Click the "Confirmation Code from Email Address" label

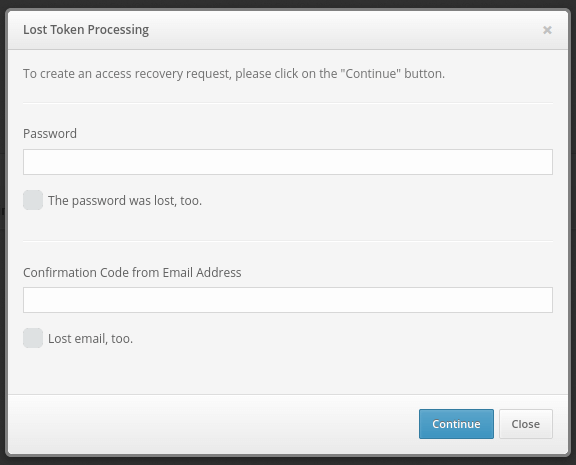click(132, 273)
